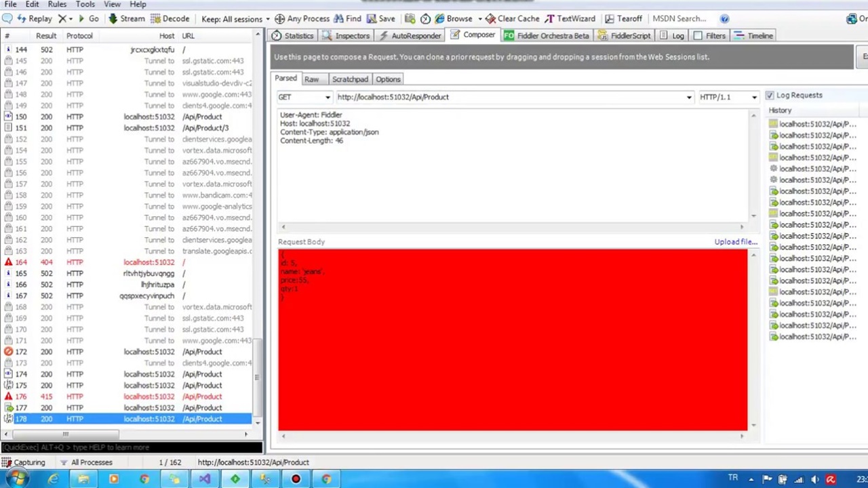Click the Upload file... link
Image resolution: width=868 pixels, height=488 pixels.
pyautogui.click(x=735, y=242)
